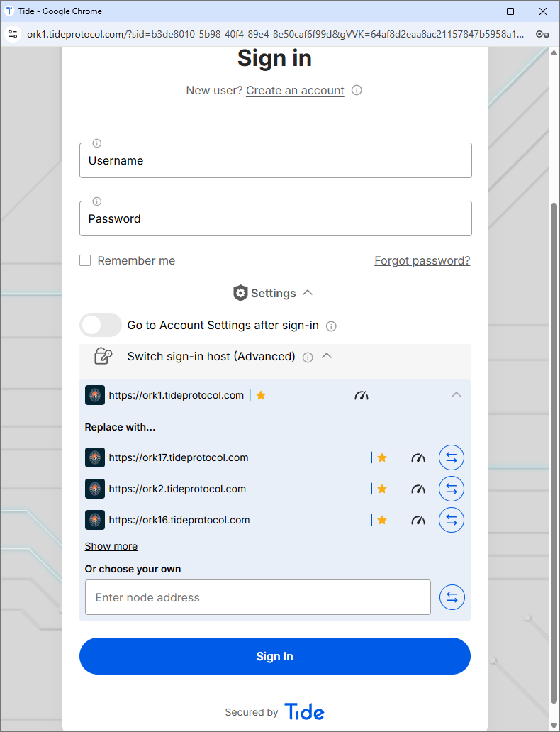Click the password key icon in address bar

pos(542,34)
